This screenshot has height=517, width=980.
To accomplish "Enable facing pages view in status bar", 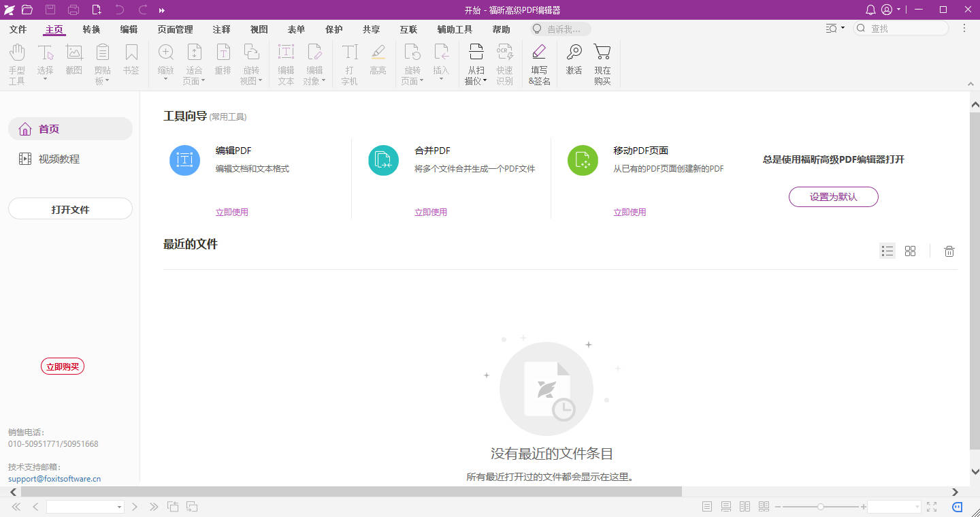I will (745, 507).
